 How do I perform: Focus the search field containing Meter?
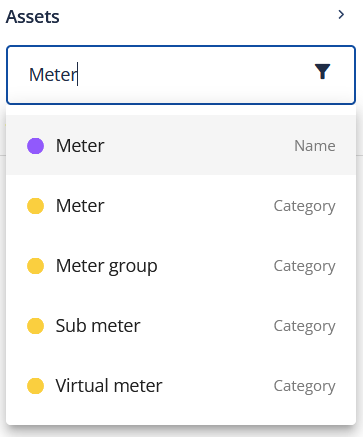pos(181,75)
